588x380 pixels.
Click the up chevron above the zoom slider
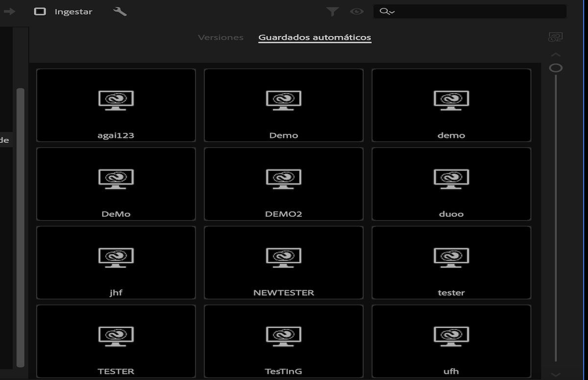coord(556,54)
